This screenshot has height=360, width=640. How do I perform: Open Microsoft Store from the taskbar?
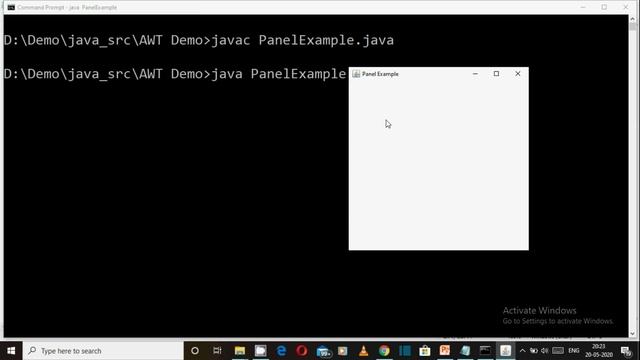pyautogui.click(x=424, y=351)
